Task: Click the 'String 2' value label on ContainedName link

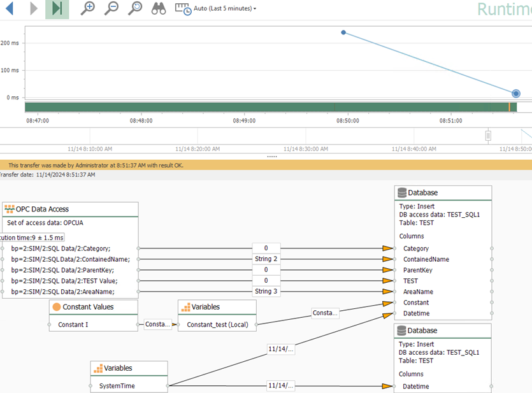Action: point(266,259)
